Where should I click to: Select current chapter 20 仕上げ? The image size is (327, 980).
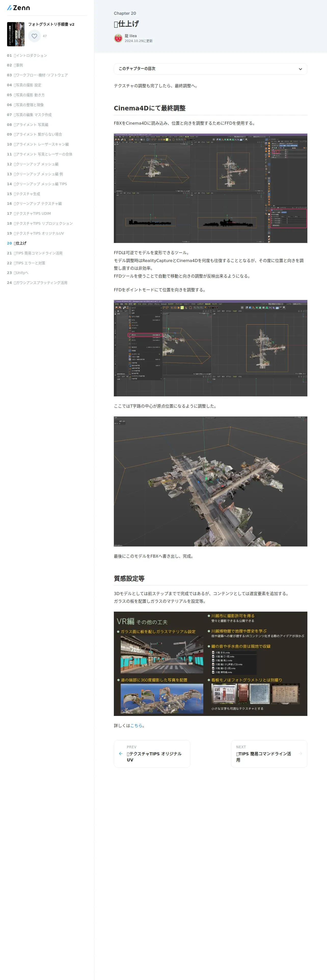tap(17, 243)
